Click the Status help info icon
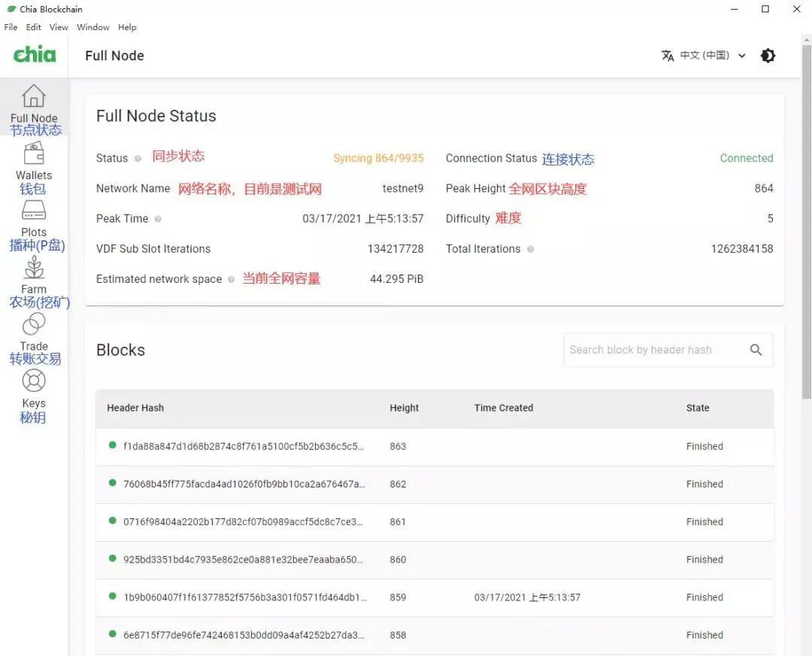Viewport: 812px width, 656px height. click(138, 159)
